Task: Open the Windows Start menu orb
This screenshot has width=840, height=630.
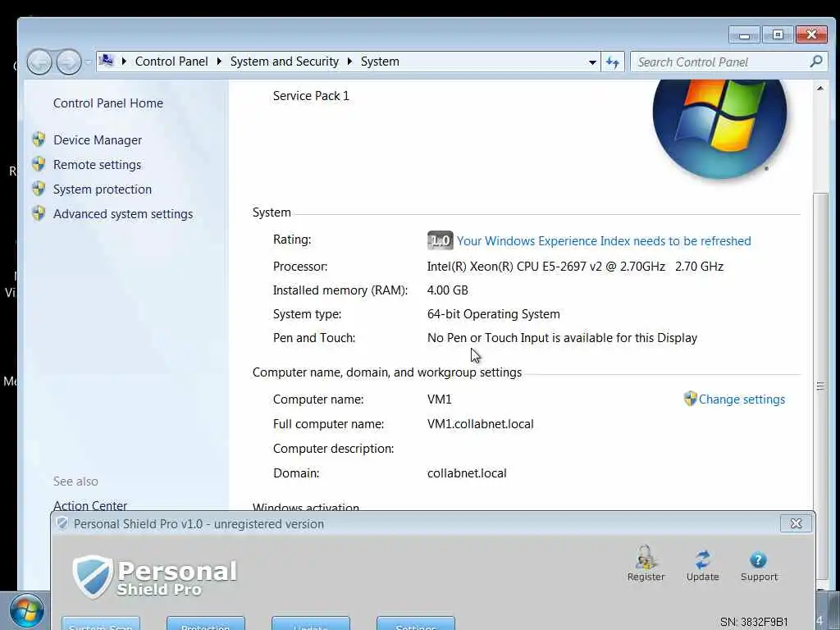Action: click(25, 610)
